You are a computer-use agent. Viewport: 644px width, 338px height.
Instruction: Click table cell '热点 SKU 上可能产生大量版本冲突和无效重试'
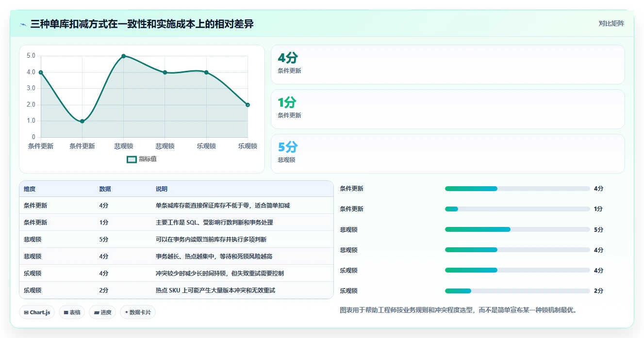pyautogui.click(x=215, y=290)
